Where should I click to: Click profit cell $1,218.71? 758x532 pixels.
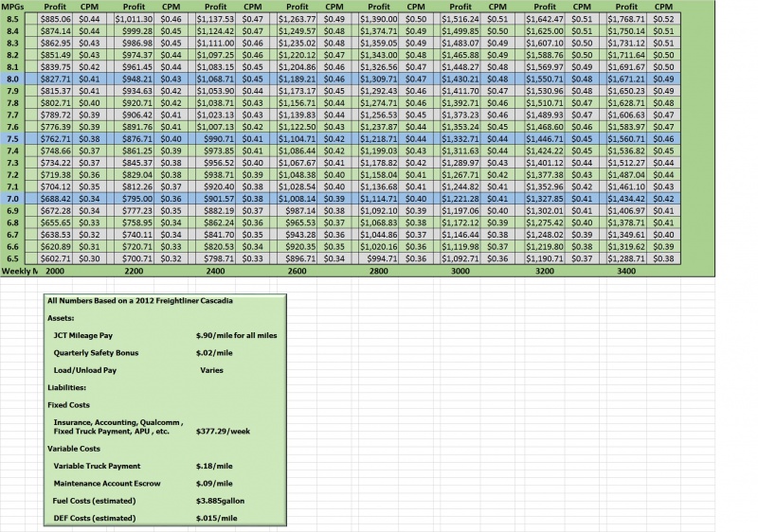(379, 138)
